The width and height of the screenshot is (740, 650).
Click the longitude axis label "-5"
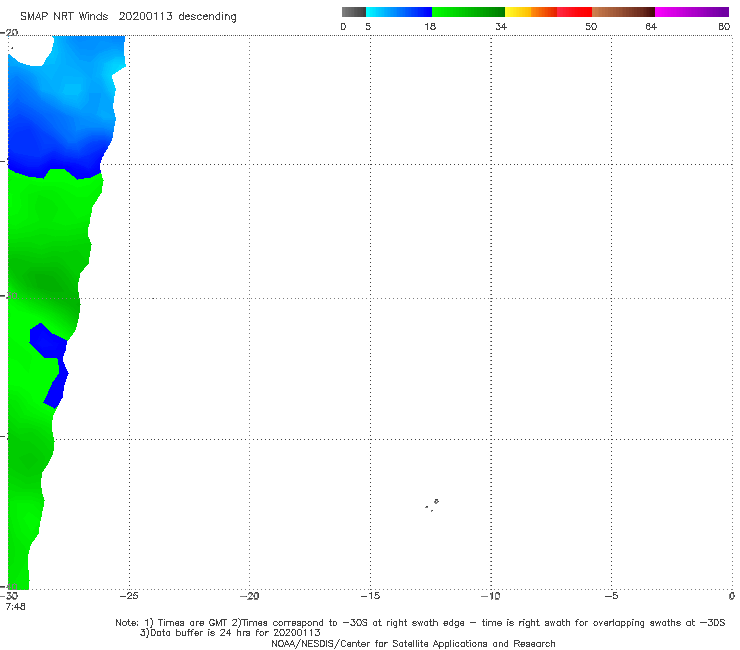611,596
